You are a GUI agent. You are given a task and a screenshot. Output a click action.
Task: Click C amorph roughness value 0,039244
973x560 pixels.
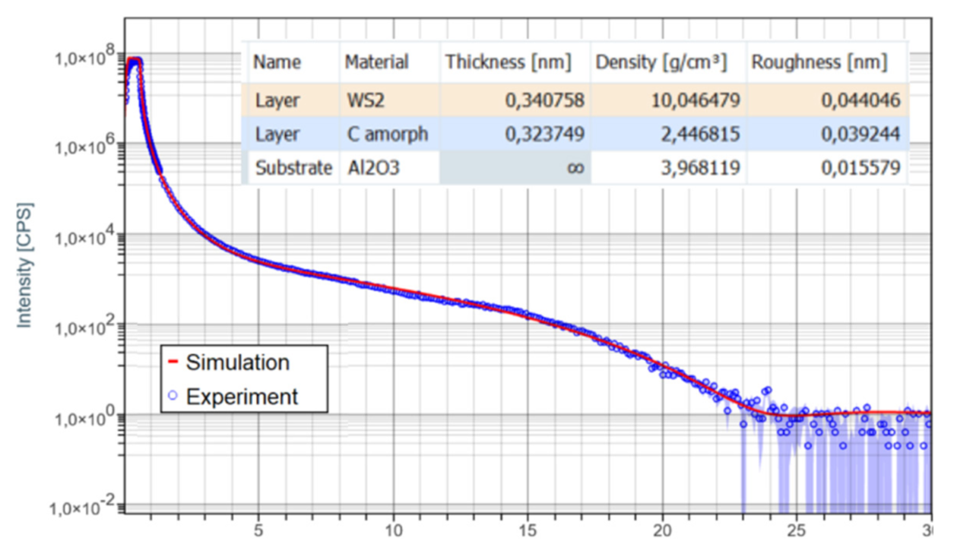click(x=860, y=134)
